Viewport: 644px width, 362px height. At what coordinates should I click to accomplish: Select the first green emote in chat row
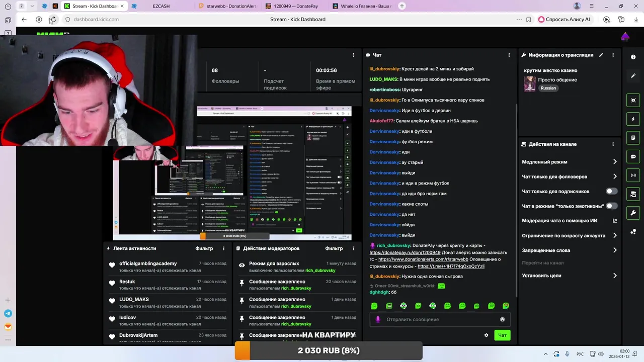click(374, 306)
